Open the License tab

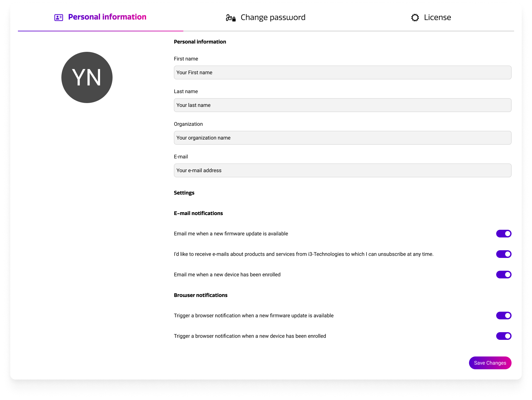[437, 17]
